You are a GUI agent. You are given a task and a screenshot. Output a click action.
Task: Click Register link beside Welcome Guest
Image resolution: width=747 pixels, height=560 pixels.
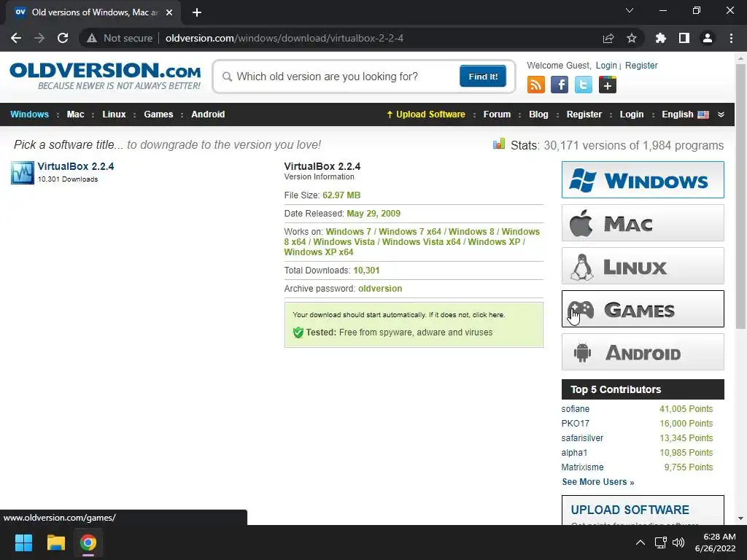[641, 65]
